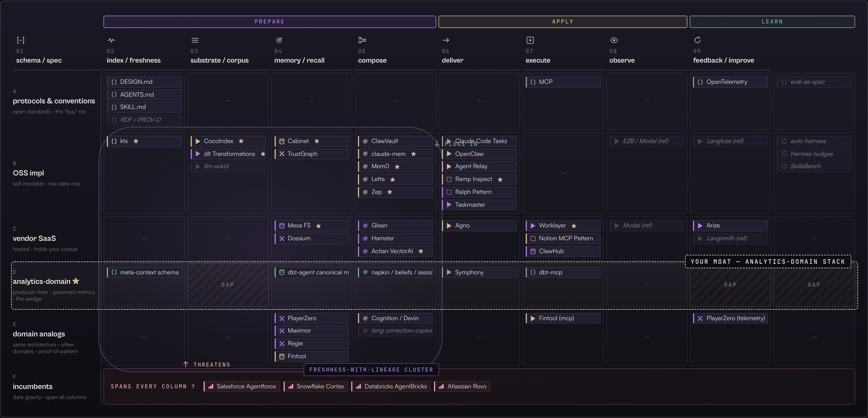This screenshot has width=868, height=418.
Task: Click the claude-mem chip
Action: pyautogui.click(x=395, y=154)
